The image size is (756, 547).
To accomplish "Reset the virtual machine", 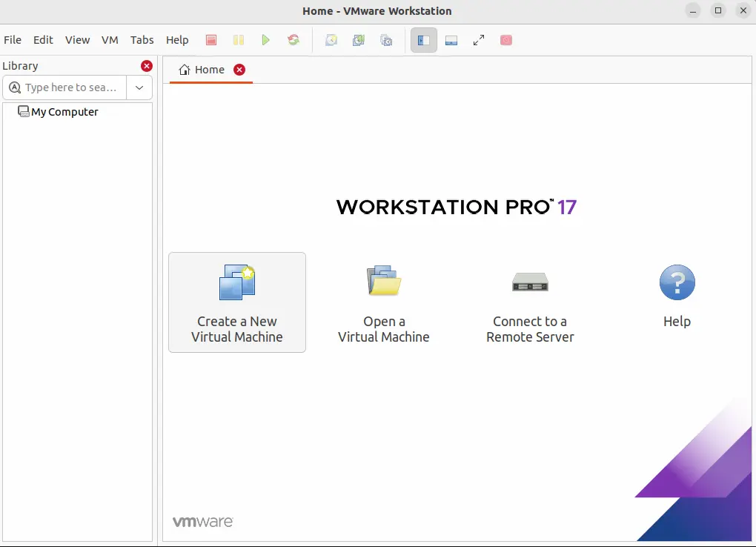I will [294, 40].
